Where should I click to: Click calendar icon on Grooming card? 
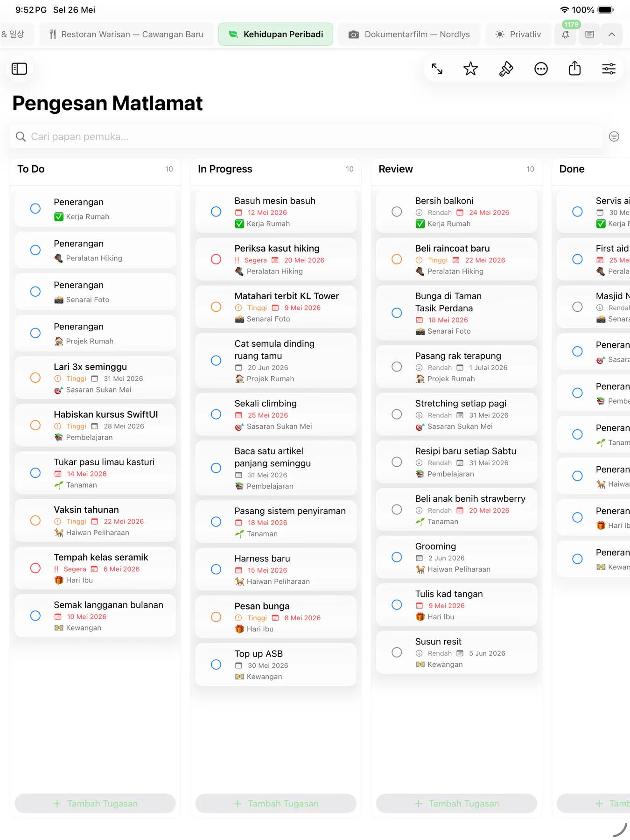[419, 558]
